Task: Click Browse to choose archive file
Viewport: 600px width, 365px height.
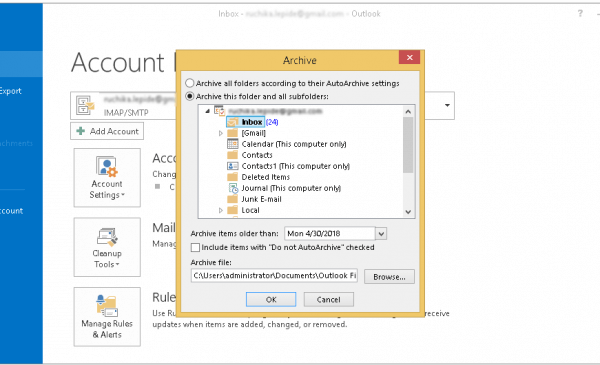Action: [x=389, y=277]
